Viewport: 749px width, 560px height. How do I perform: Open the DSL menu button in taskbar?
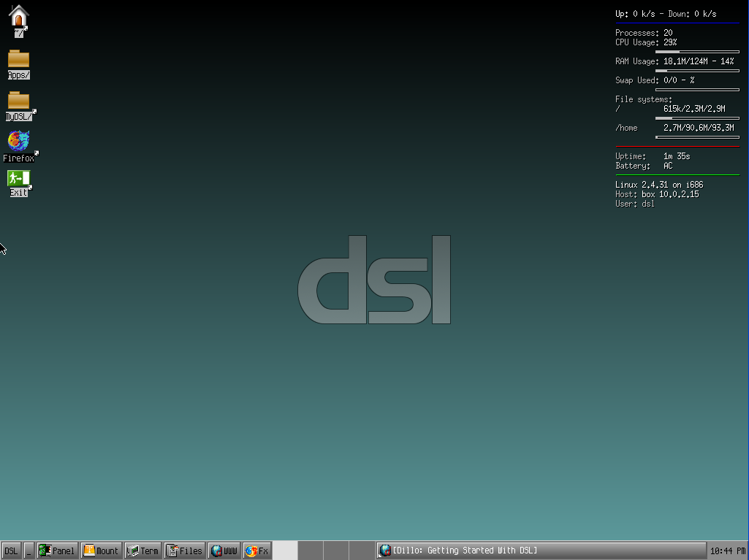pyautogui.click(x=11, y=551)
